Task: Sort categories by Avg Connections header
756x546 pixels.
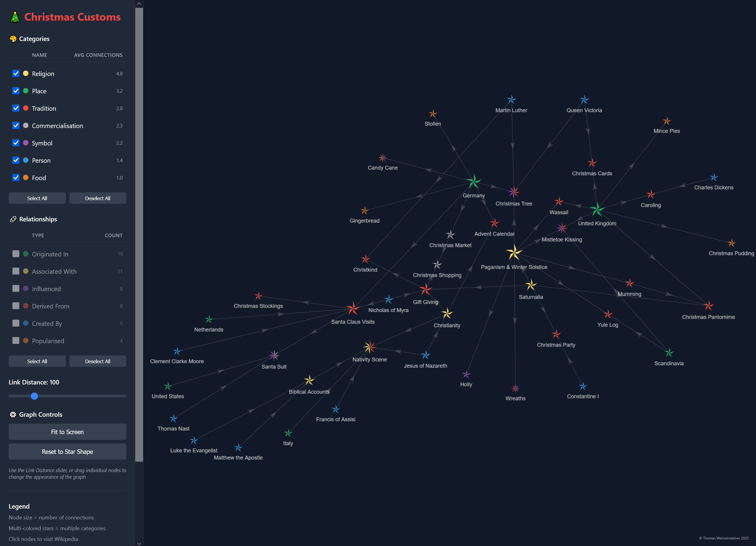Action: pos(98,55)
